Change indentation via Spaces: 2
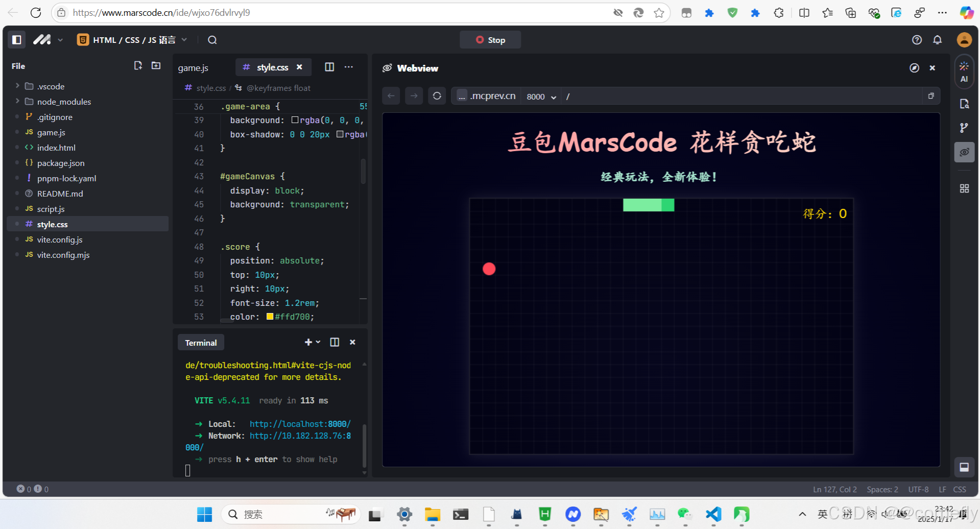Image resolution: width=980 pixels, height=529 pixels. point(882,489)
